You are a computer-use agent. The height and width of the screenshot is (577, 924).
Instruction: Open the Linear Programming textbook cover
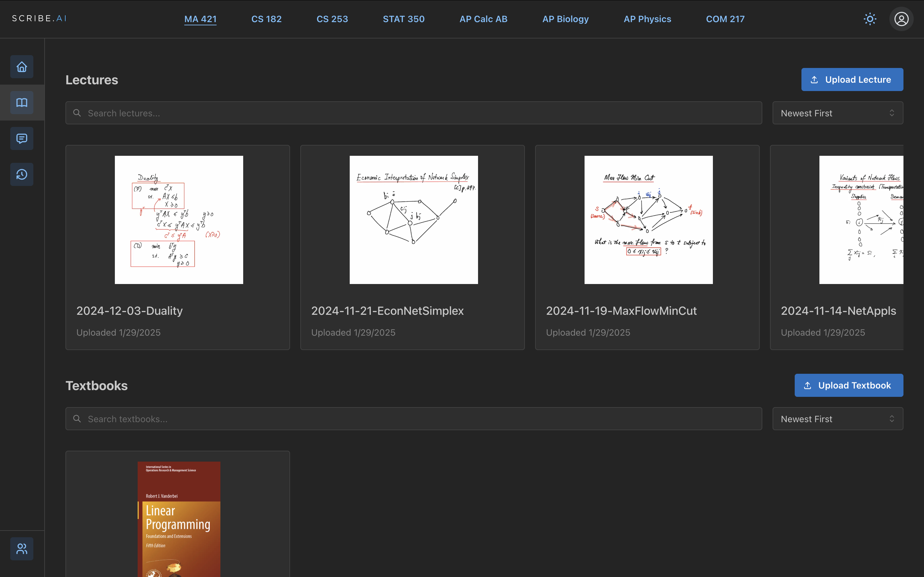click(179, 519)
